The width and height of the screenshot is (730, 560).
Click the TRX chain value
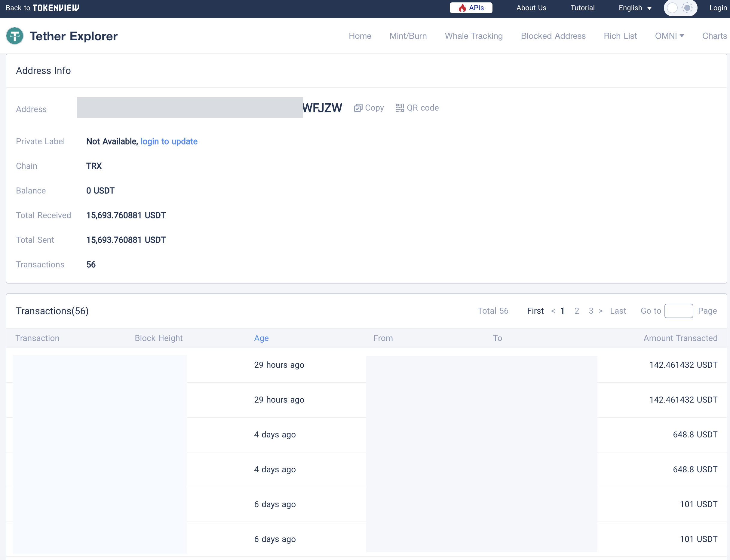click(x=94, y=166)
